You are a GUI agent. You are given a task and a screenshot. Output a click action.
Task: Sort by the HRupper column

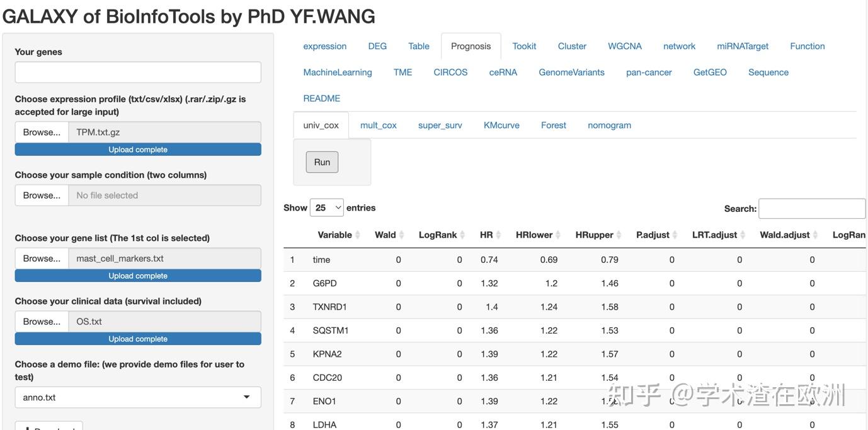pos(595,235)
